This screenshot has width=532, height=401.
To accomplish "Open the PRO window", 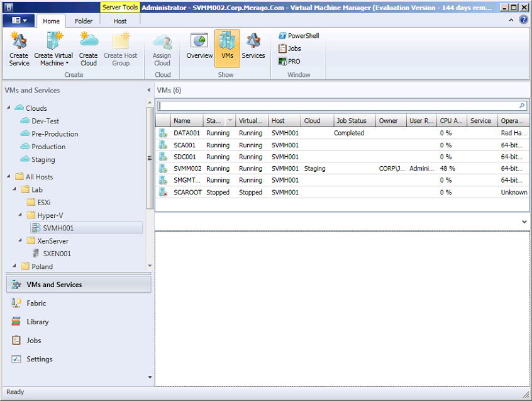I will (289, 62).
